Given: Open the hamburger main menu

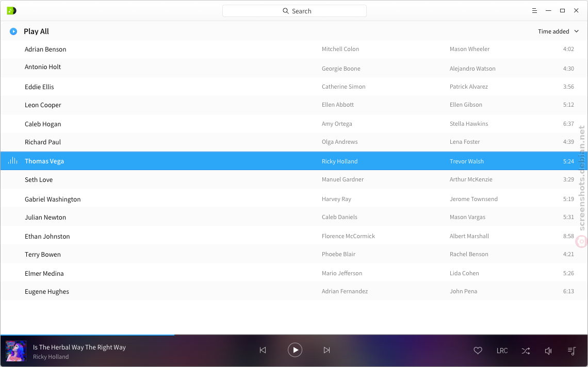Looking at the screenshot, I should coord(534,11).
